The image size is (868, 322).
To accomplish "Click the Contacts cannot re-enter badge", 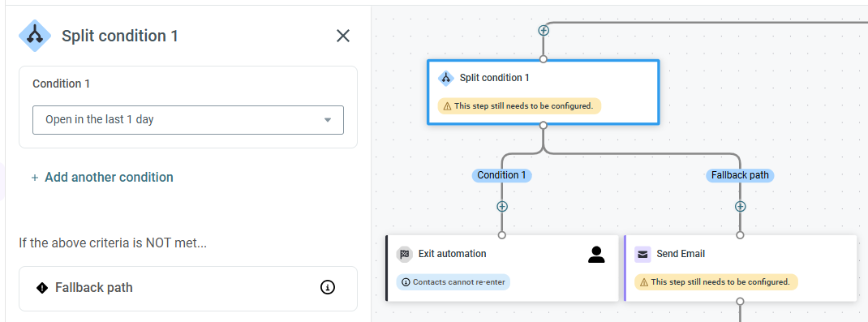I will click(453, 282).
